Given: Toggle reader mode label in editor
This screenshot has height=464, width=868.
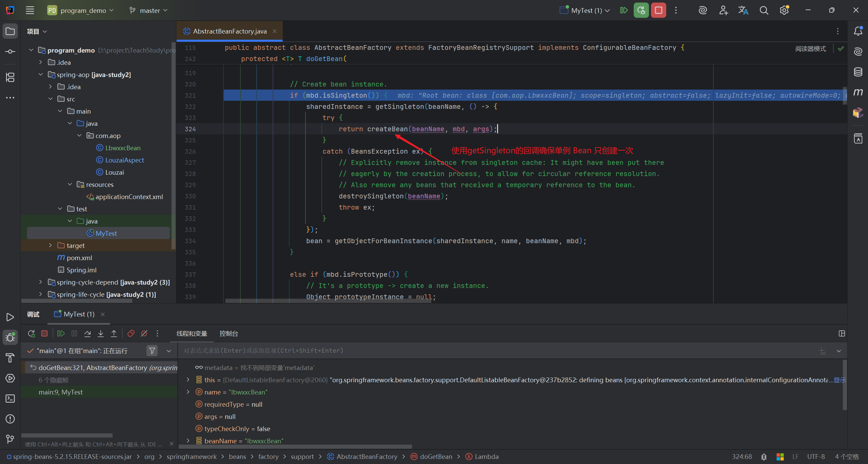Looking at the screenshot, I should coord(810,49).
